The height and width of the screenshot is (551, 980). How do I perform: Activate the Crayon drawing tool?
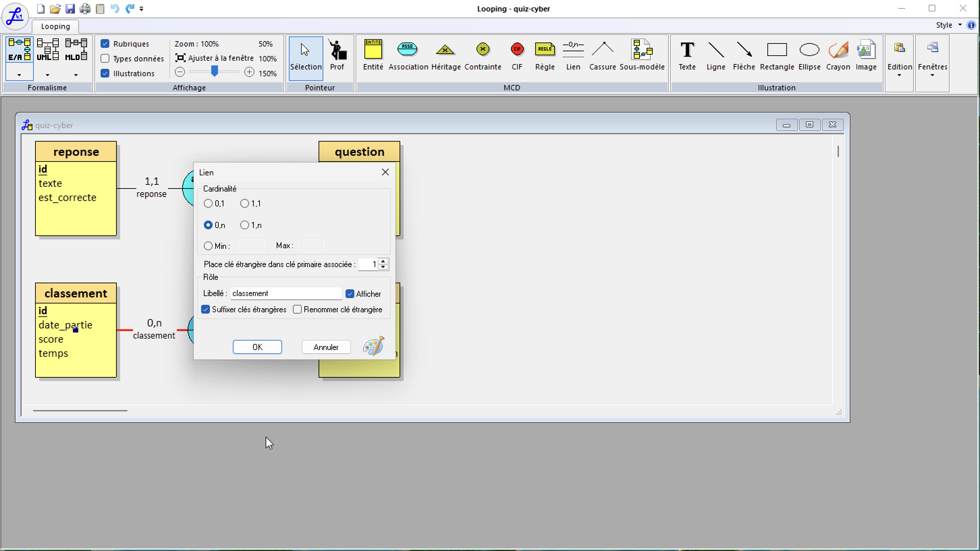(x=838, y=56)
